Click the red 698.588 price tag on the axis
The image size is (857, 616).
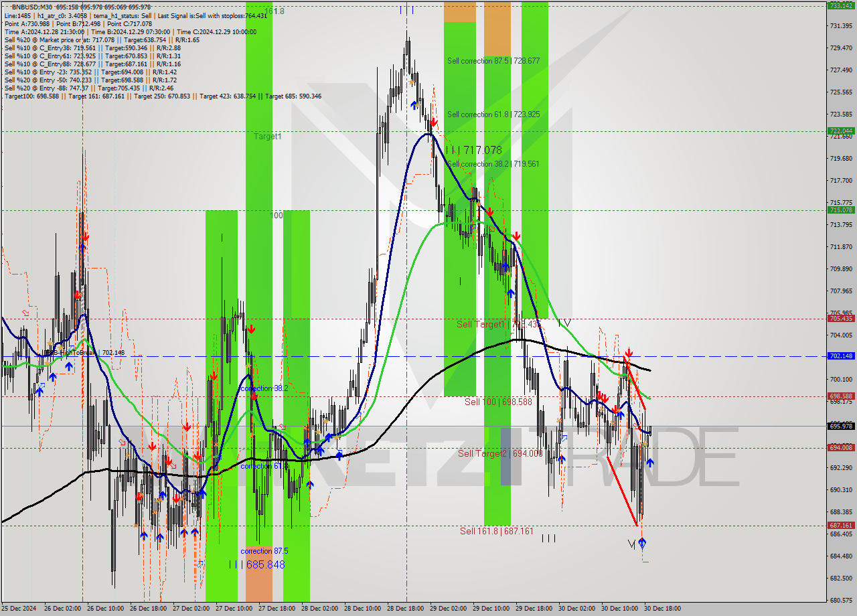(841, 396)
